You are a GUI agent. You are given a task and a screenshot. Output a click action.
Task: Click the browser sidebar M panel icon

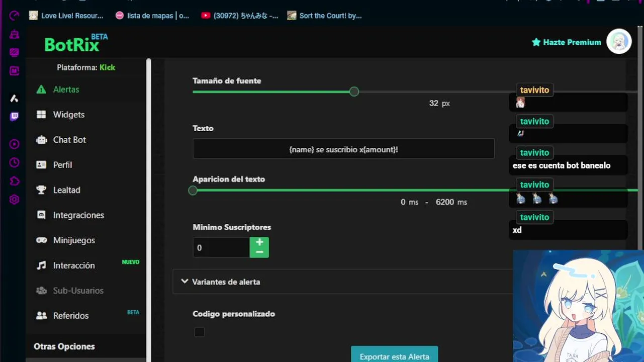[x=14, y=71]
